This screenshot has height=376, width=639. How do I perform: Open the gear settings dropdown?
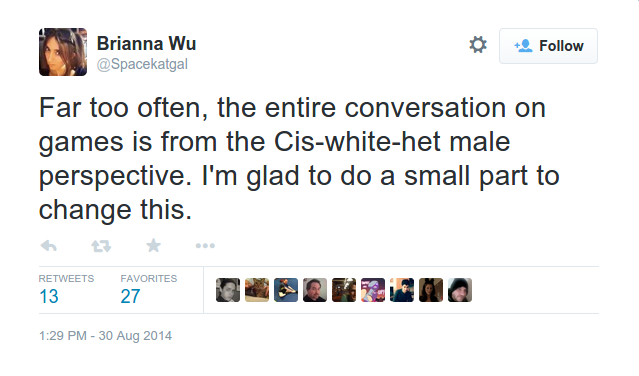(478, 45)
